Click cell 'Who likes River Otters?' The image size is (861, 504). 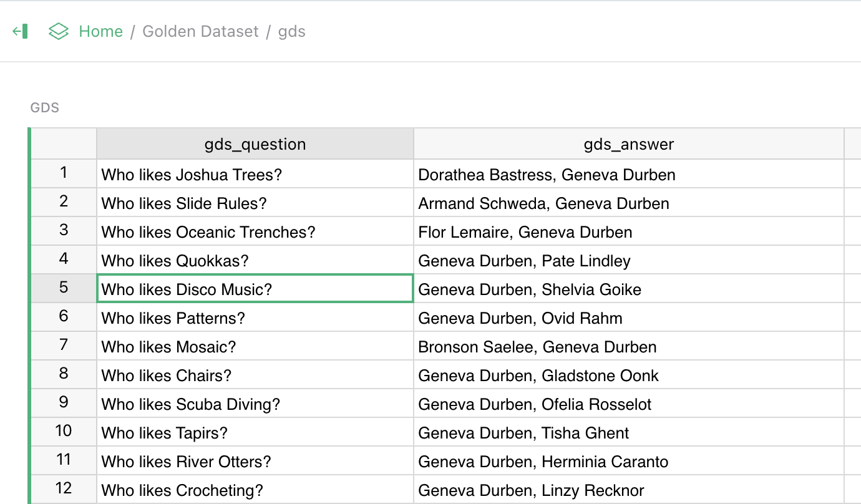(x=255, y=461)
